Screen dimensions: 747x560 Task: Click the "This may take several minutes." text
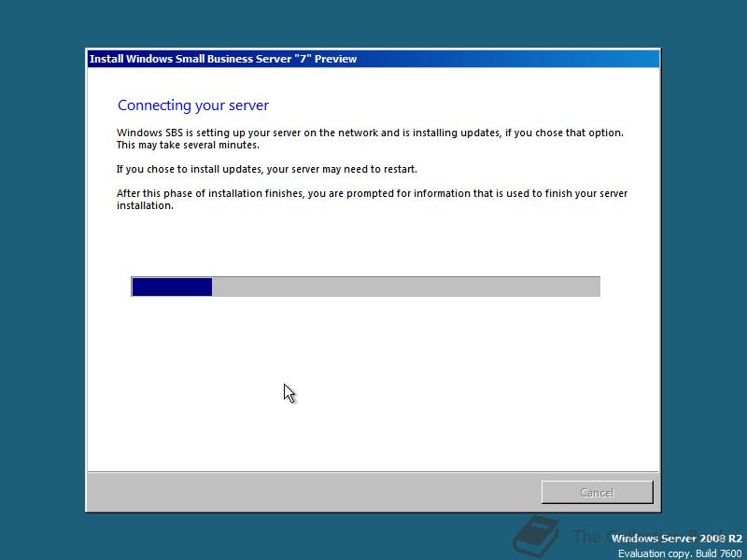tap(188, 145)
